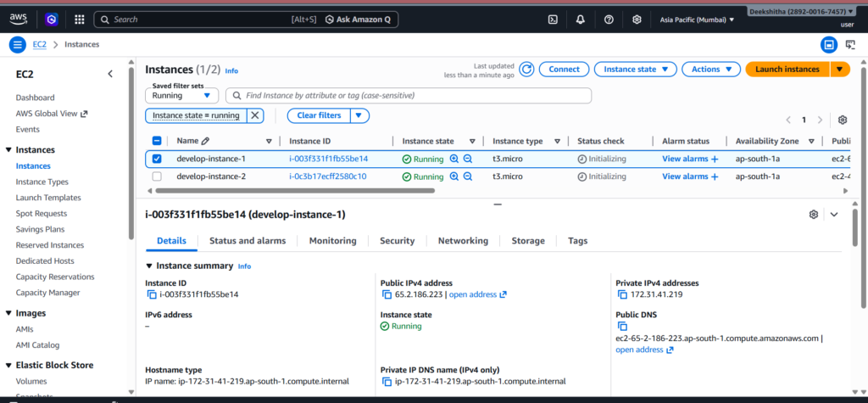Switch to the Networking tab
This screenshot has width=868, height=403.
click(x=463, y=241)
